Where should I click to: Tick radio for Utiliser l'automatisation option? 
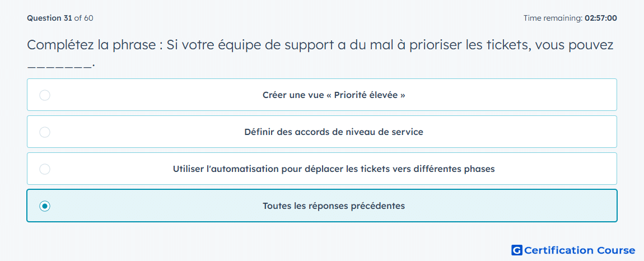tap(45, 169)
